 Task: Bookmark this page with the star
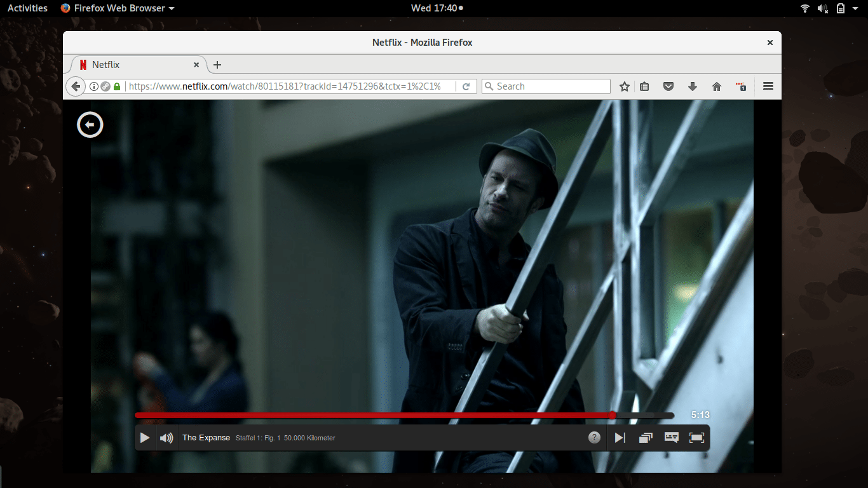625,86
